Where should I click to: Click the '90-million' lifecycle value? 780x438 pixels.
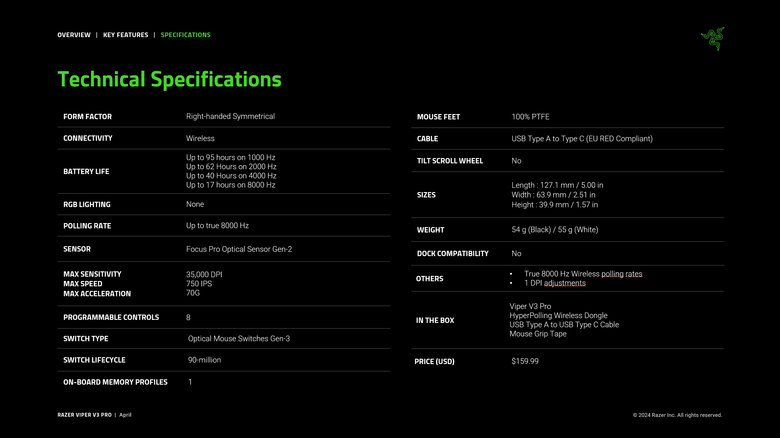(x=204, y=360)
